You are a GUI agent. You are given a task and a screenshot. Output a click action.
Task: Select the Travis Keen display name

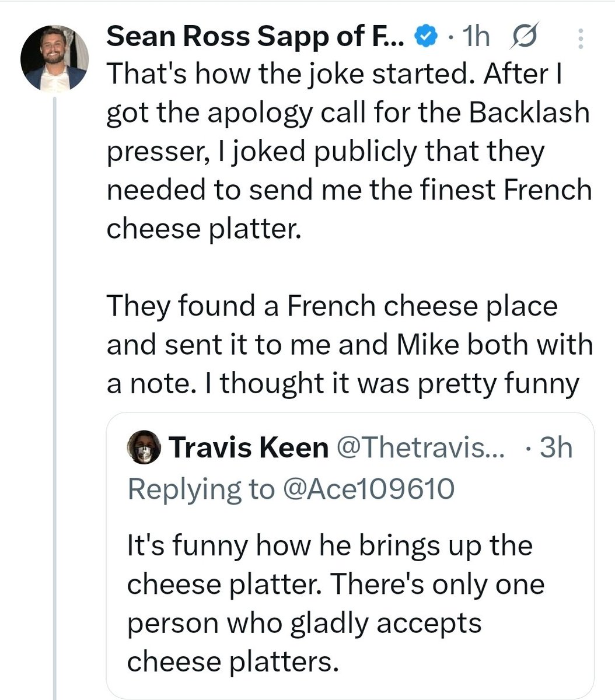[248, 448]
